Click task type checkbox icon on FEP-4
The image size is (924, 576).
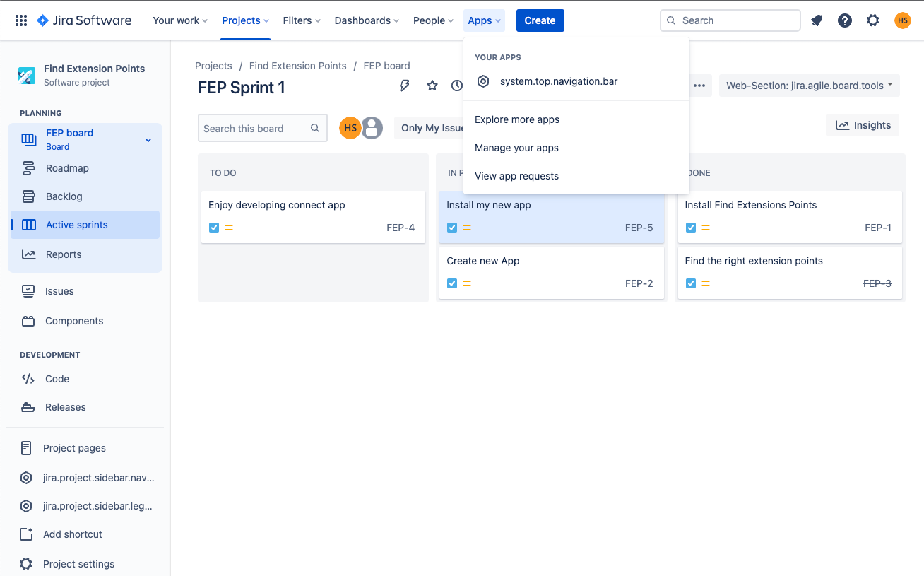[x=214, y=228]
